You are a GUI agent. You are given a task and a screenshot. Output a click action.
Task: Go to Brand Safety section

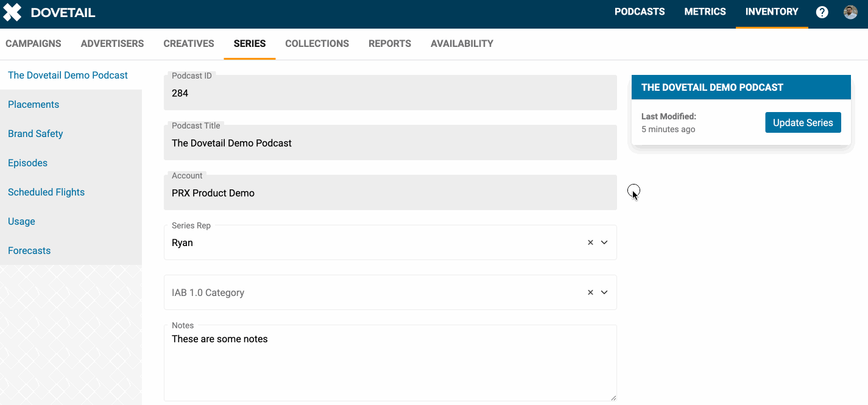tap(35, 134)
